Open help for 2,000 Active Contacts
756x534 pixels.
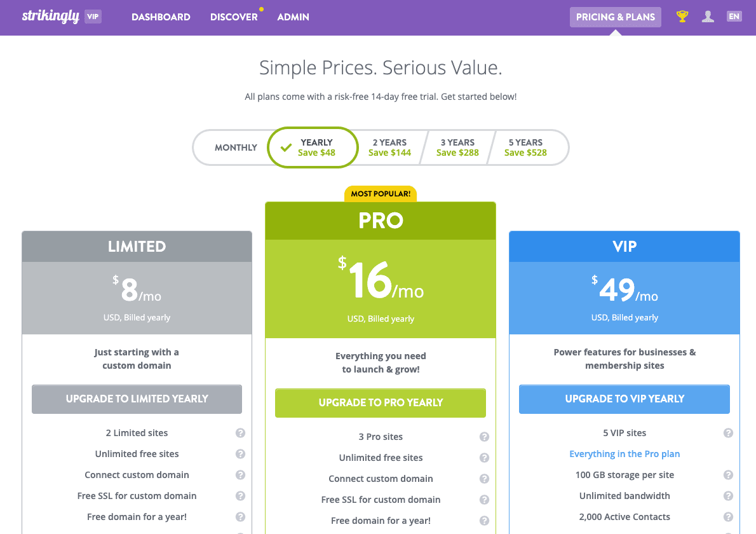[x=728, y=517]
